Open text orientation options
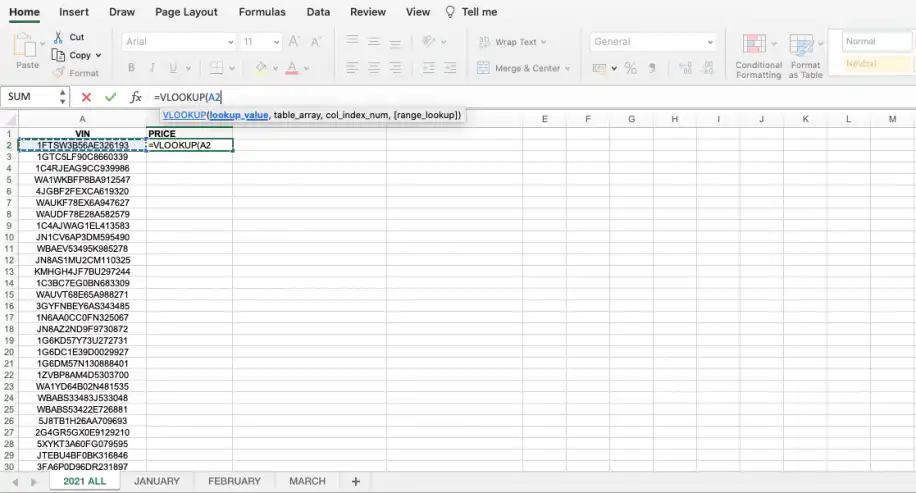Viewport: 916px width, 493px height. pos(429,41)
